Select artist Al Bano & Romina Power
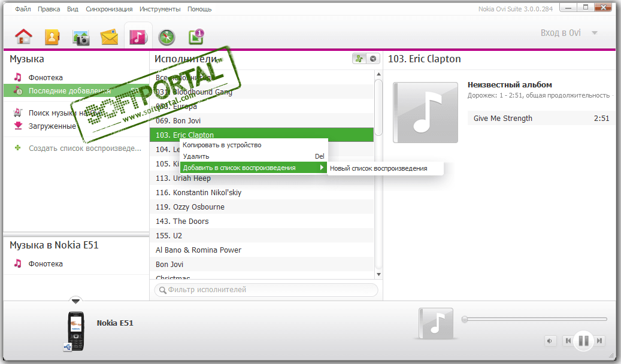 (x=262, y=250)
